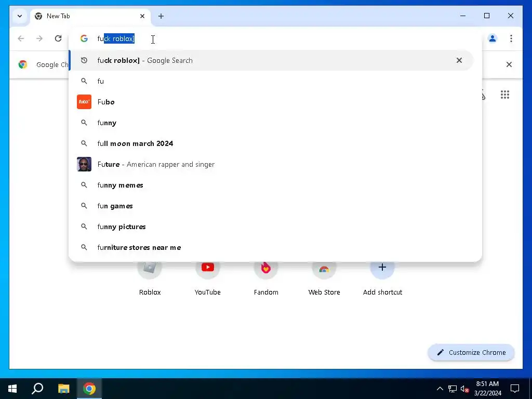The image size is (532, 399).
Task: Click the Fubo orange logo icon
Action: coord(84,102)
